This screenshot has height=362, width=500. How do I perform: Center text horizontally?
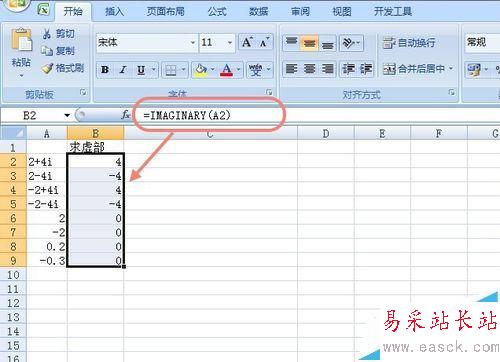[309, 69]
